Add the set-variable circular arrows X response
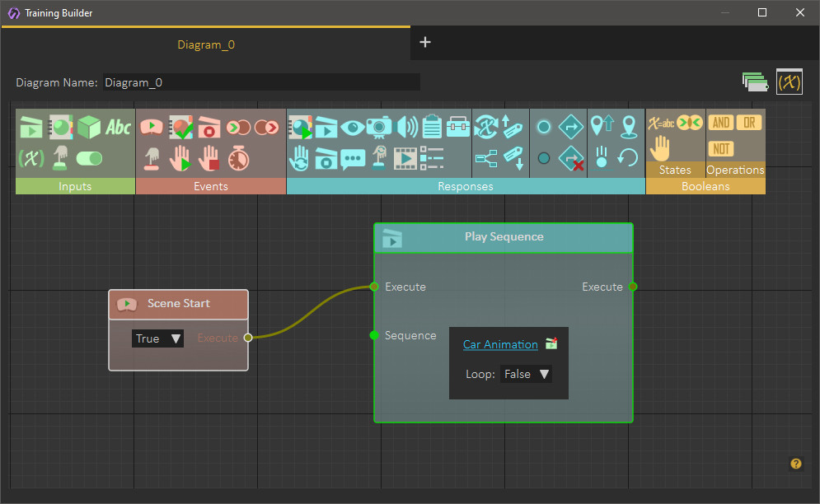 486,127
